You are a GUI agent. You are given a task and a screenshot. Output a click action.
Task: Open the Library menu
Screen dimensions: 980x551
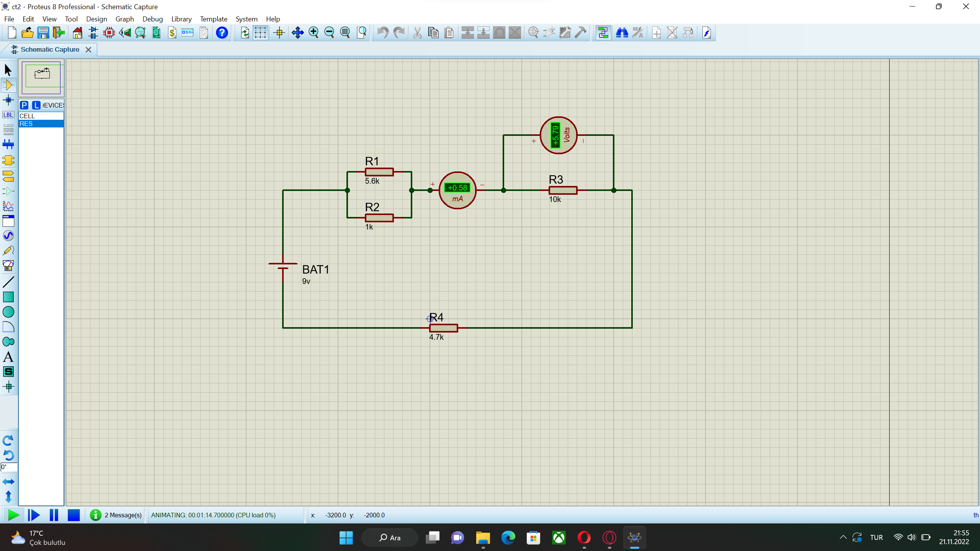[181, 19]
